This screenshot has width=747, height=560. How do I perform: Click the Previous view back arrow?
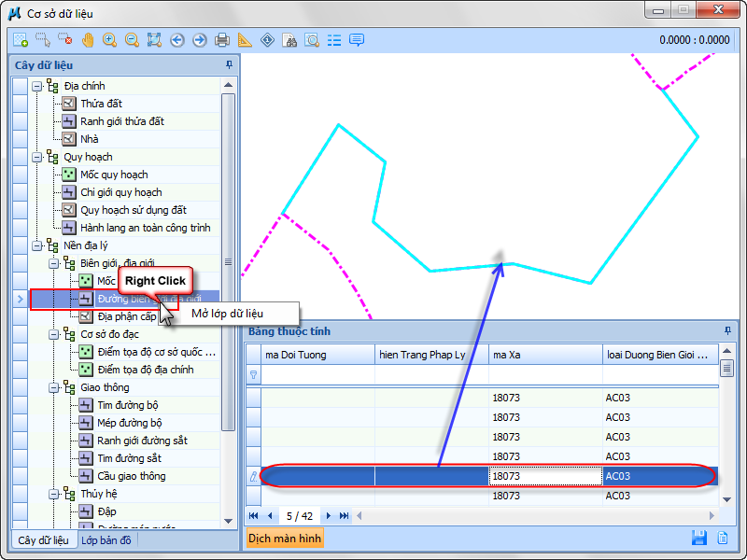coord(177,40)
